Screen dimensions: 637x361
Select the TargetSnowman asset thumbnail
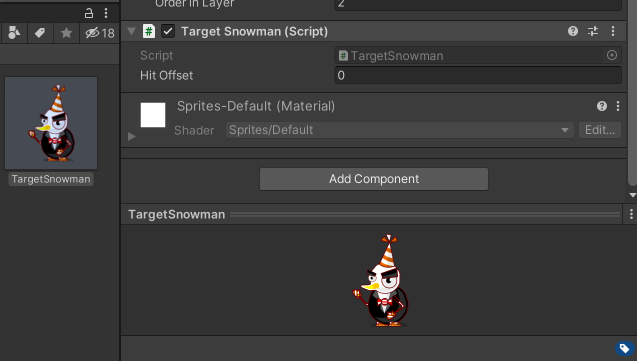coord(51,123)
